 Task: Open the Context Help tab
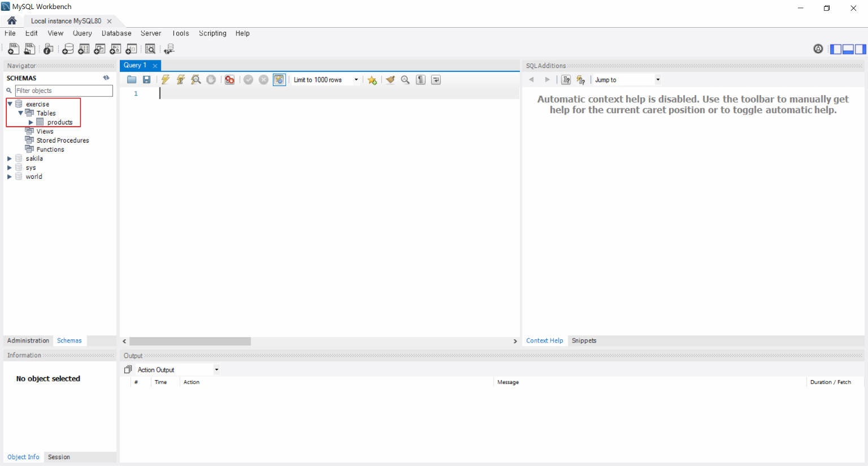pyautogui.click(x=544, y=340)
